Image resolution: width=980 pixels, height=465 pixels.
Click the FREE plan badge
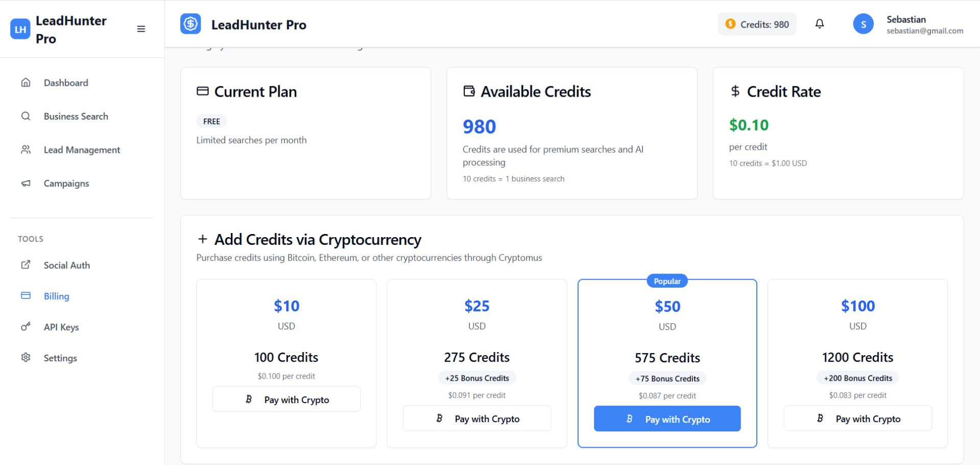click(211, 121)
